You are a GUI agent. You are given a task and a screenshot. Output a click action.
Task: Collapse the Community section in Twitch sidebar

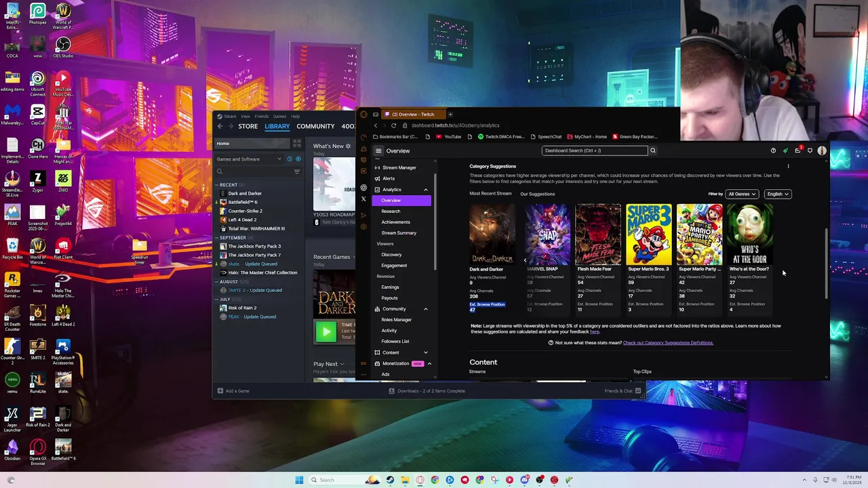[426, 309]
